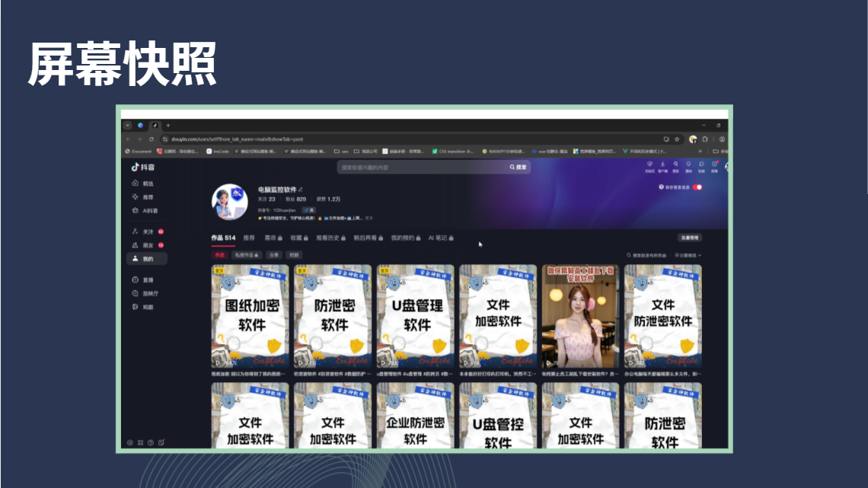This screenshot has width=868, height=488.
Task: Click 搜索你发布的作品 search link
Action: click(x=646, y=256)
